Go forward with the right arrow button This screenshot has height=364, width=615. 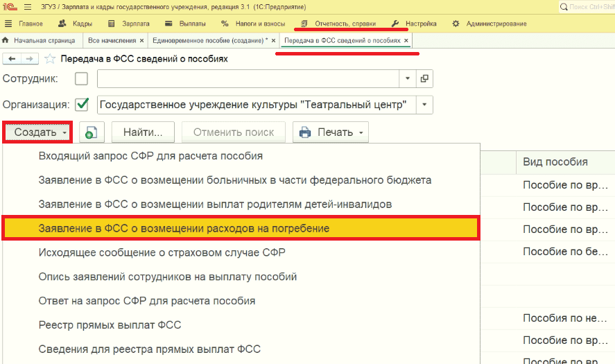(30, 59)
